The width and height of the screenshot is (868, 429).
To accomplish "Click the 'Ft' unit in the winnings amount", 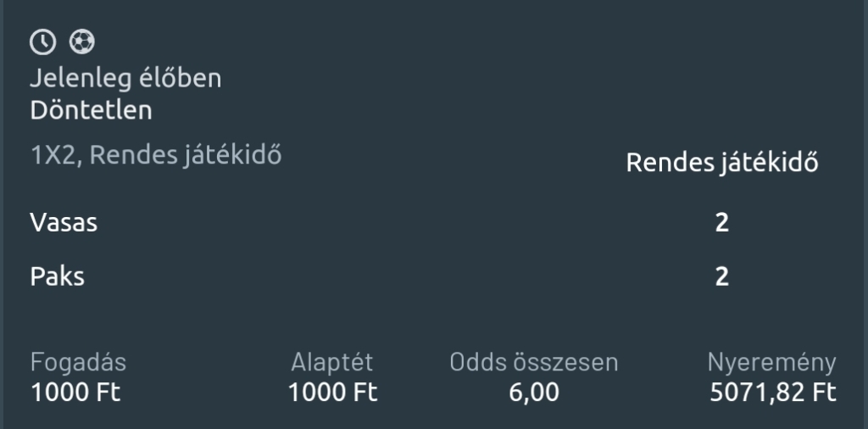I will point(823,393).
